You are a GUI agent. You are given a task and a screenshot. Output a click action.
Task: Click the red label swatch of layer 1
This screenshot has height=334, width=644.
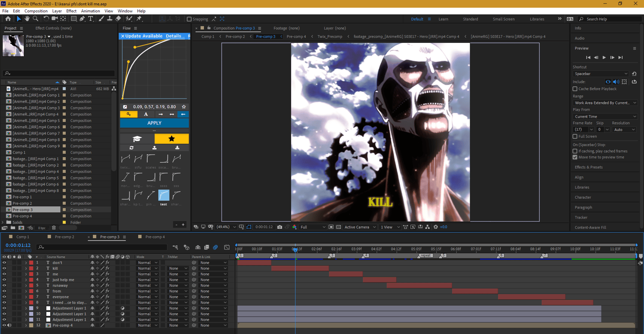click(31, 263)
